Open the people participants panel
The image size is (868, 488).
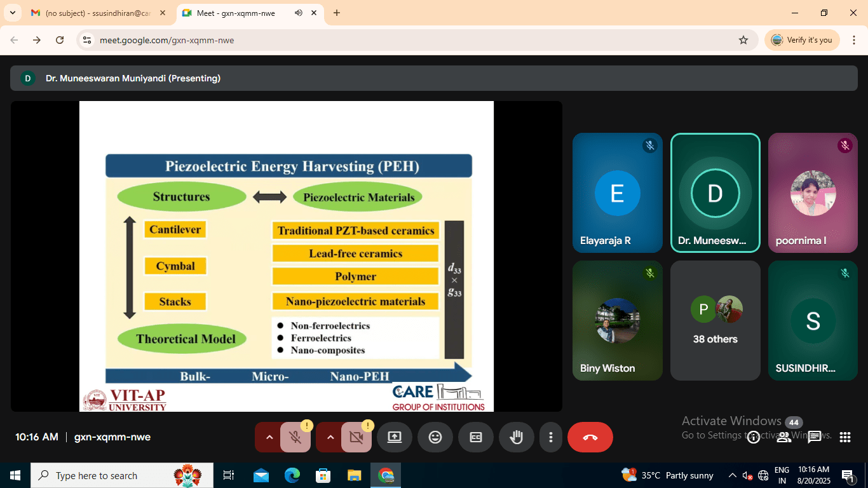coord(784,437)
